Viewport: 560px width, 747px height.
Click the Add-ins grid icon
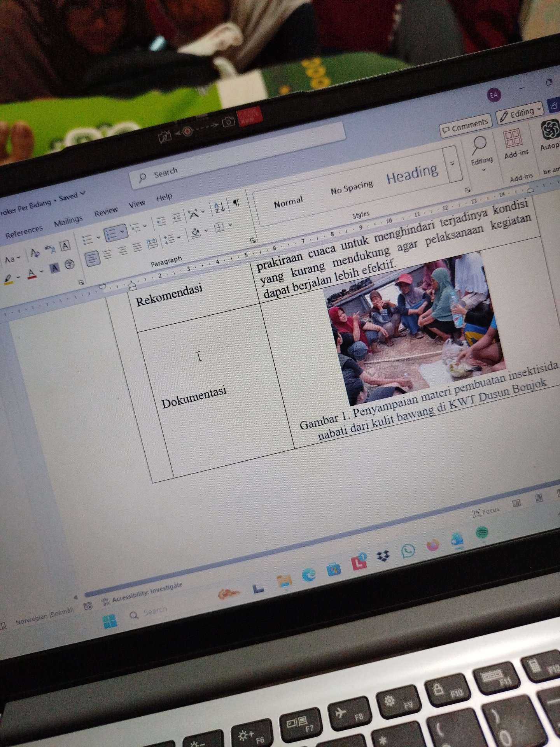point(512,139)
